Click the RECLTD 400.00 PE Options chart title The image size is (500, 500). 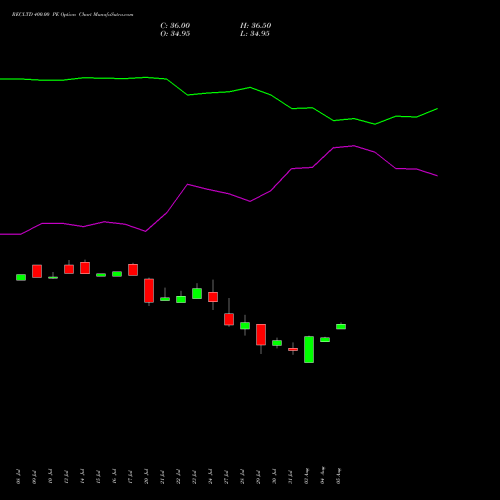coord(72,15)
